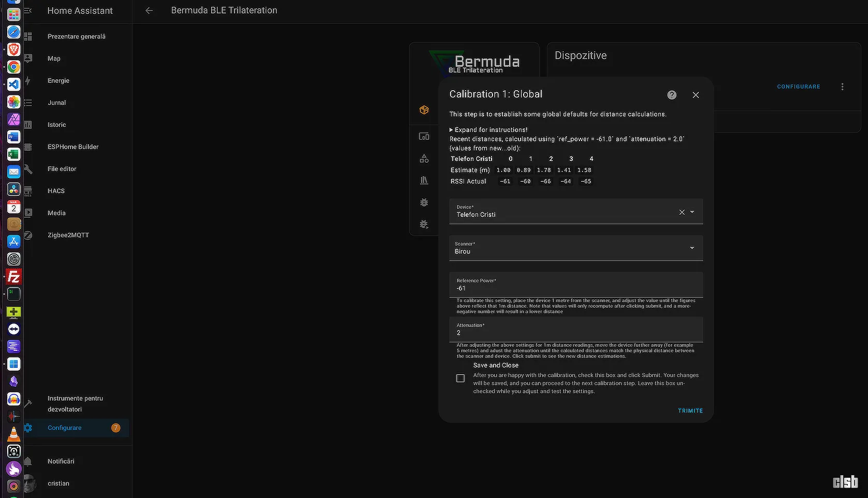868x498 pixels.
Task: Open FileZilla from the dock
Action: click(x=14, y=277)
